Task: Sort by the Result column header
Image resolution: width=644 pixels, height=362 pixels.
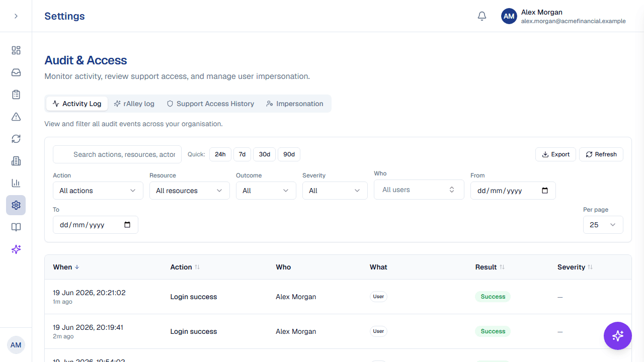Action: pos(490,267)
